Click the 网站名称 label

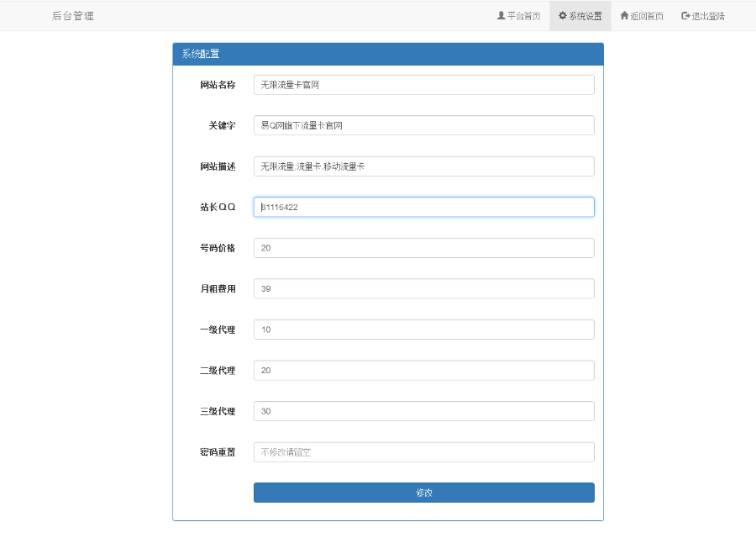pos(218,85)
